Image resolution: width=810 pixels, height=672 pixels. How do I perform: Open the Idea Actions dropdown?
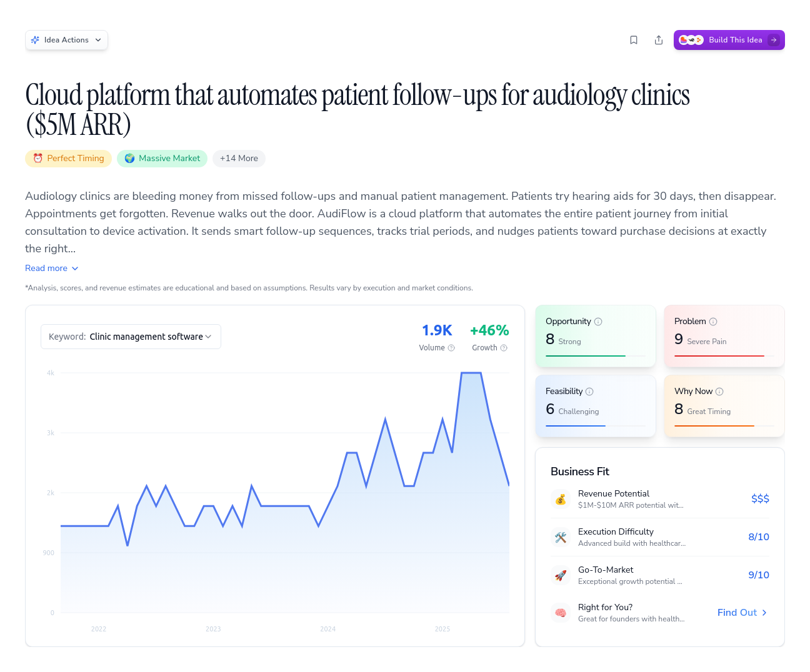pos(66,39)
